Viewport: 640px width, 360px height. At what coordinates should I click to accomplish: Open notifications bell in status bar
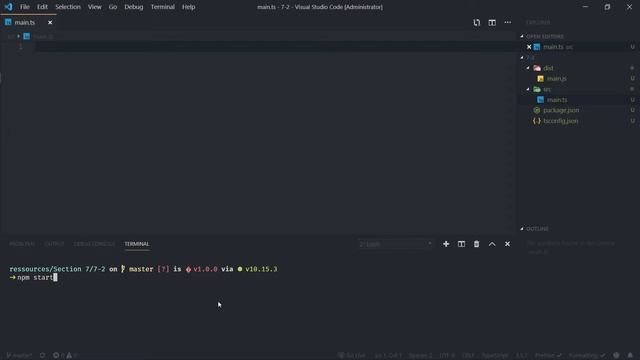(x=630, y=356)
